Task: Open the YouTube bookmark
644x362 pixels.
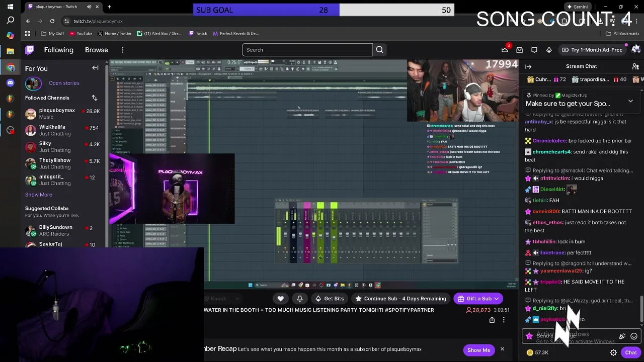Action: point(81,34)
